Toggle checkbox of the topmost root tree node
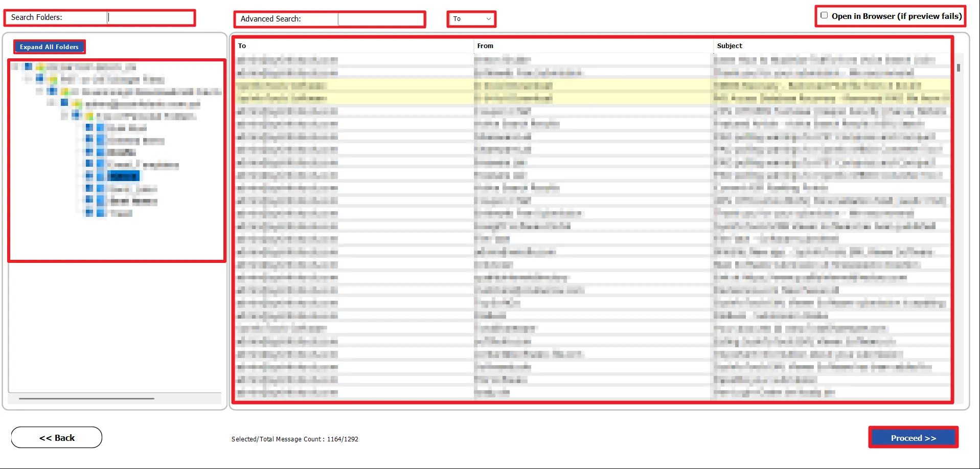The image size is (980, 469). 29,66
